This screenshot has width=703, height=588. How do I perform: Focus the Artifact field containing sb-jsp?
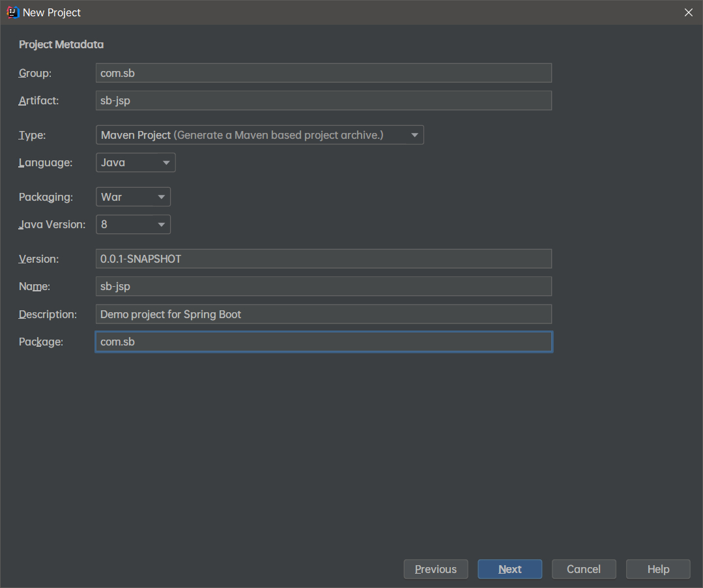324,100
